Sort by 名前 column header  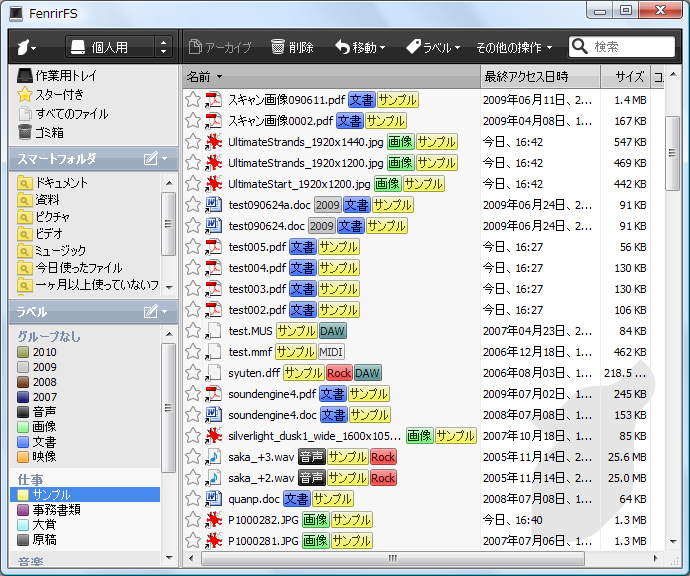331,77
